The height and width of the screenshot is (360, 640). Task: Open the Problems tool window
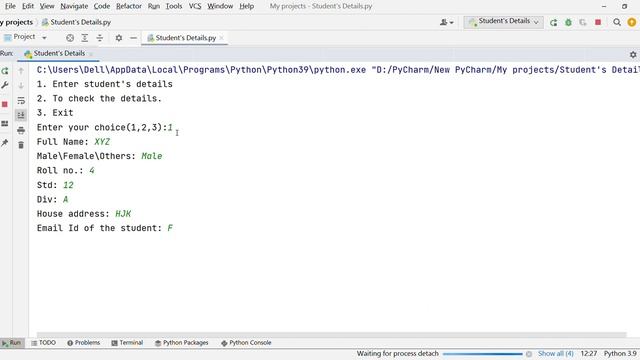84,343
